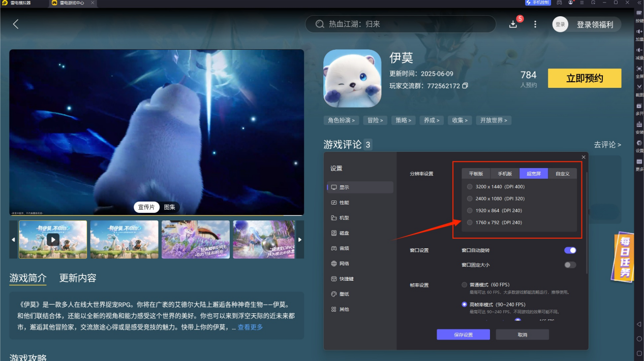Enter 全屏 fullscreen from sidebar
644x361 pixels.
pyautogui.click(x=639, y=71)
